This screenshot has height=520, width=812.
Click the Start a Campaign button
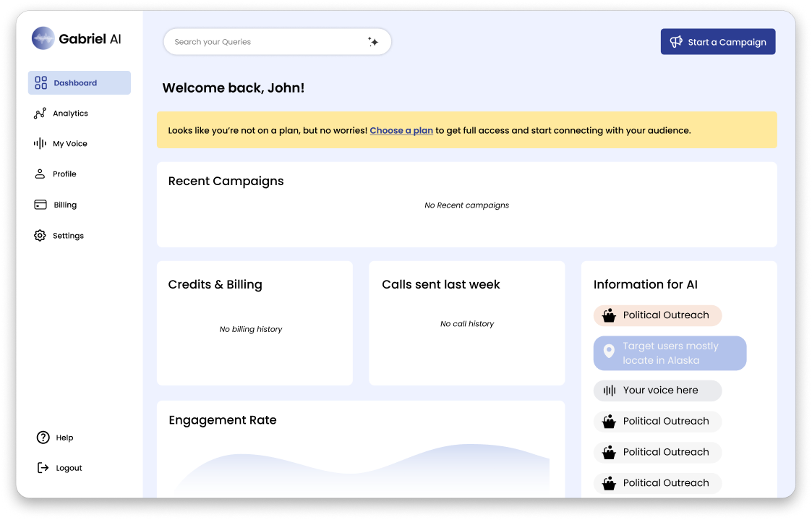718,42
